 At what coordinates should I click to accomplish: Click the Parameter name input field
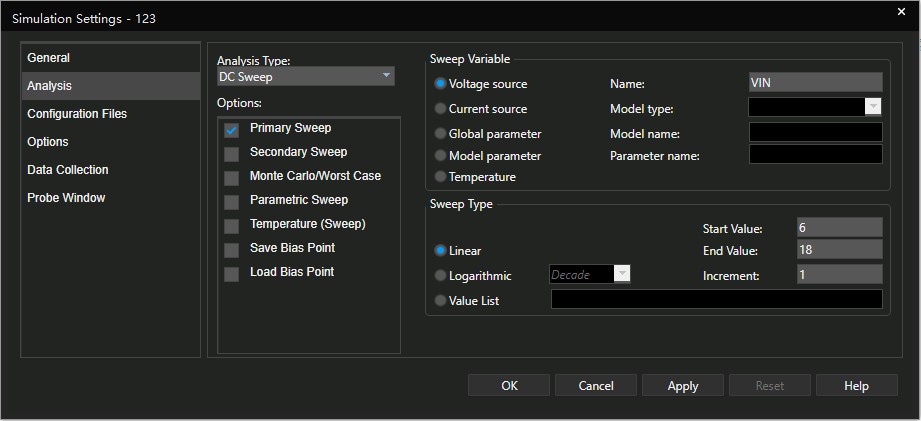pos(815,154)
